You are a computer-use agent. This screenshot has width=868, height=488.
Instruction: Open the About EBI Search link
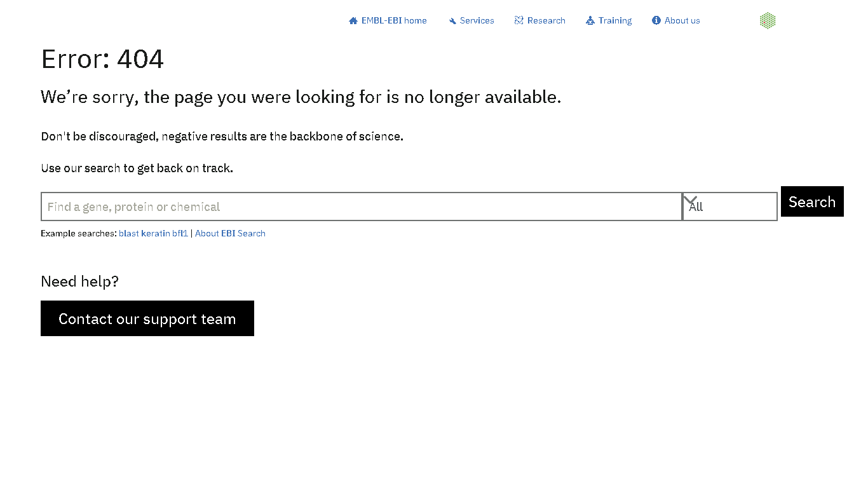(230, 233)
